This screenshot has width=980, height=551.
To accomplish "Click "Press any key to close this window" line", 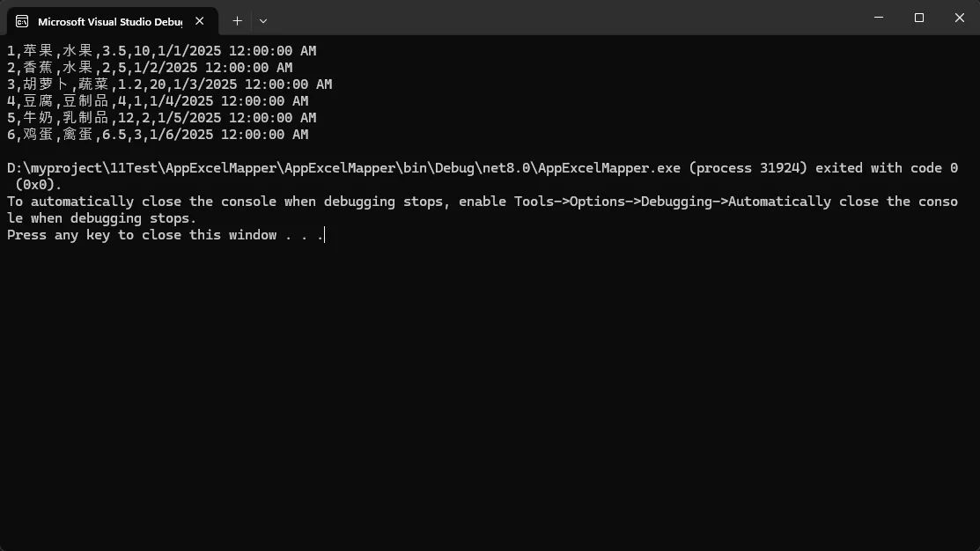I will 166,235.
